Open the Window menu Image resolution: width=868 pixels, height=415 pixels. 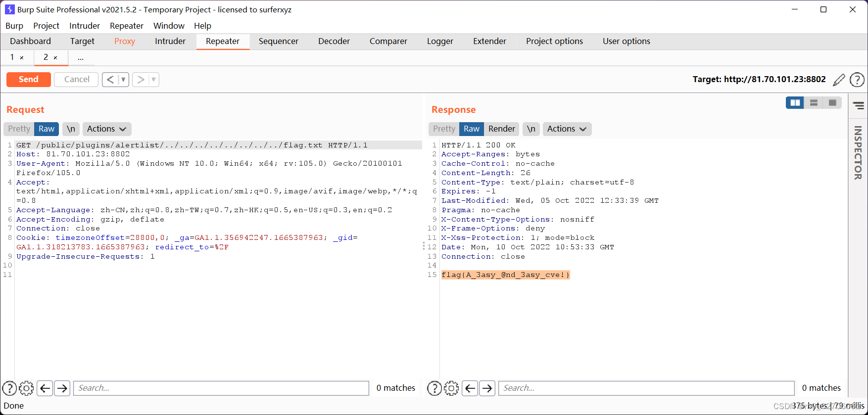[169, 26]
